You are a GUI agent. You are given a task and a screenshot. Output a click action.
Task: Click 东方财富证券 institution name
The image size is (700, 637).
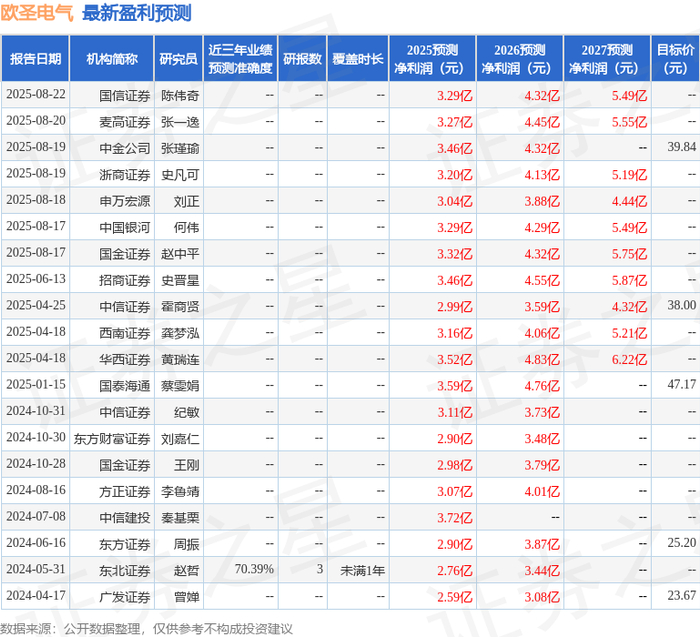click(112, 438)
